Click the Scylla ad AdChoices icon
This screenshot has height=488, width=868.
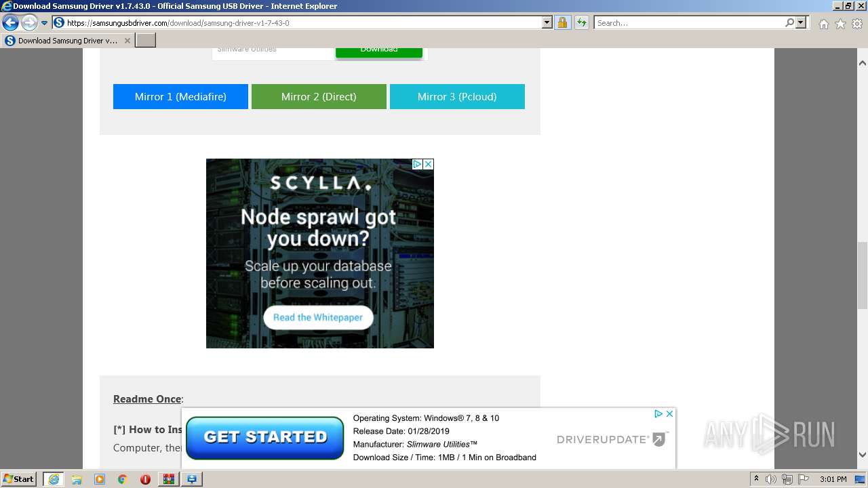pyautogui.click(x=418, y=164)
